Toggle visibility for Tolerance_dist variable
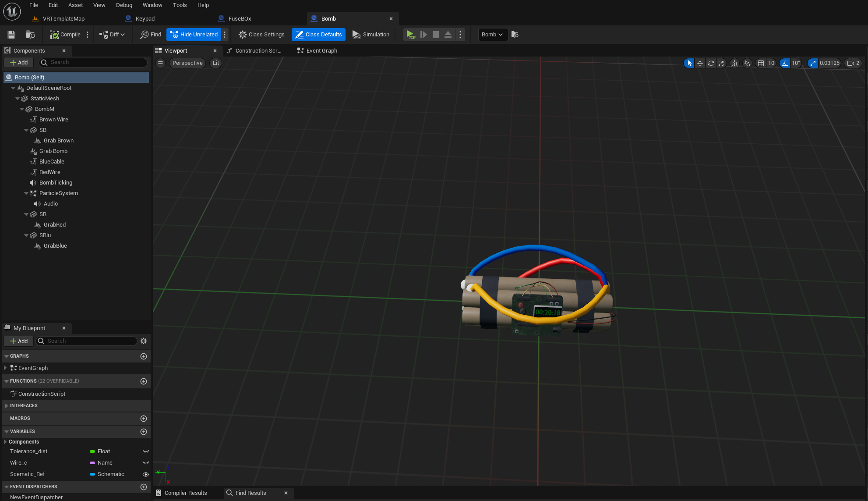The height and width of the screenshot is (501, 868). tap(146, 451)
